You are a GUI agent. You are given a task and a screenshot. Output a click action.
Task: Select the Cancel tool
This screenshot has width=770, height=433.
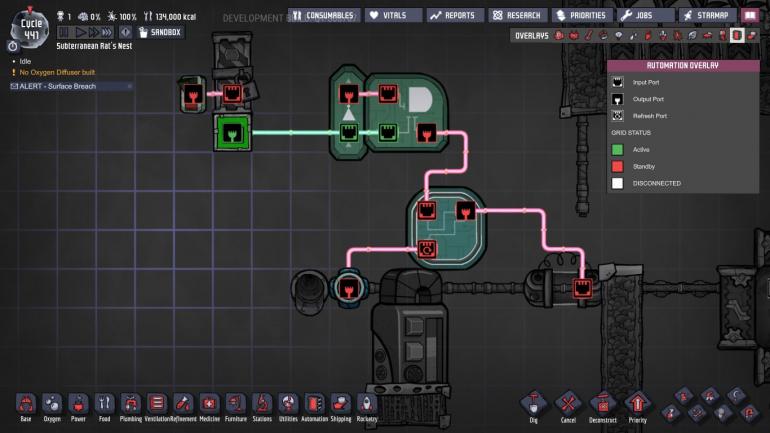click(568, 407)
